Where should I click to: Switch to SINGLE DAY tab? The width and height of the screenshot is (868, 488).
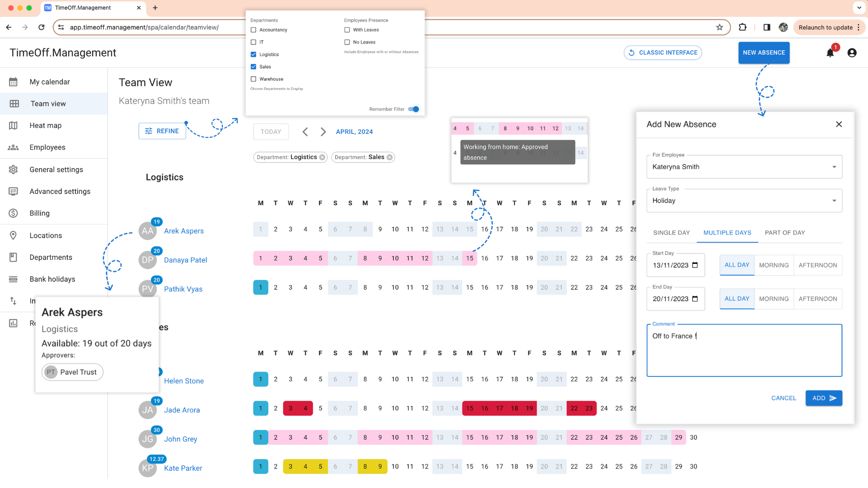[x=671, y=233]
